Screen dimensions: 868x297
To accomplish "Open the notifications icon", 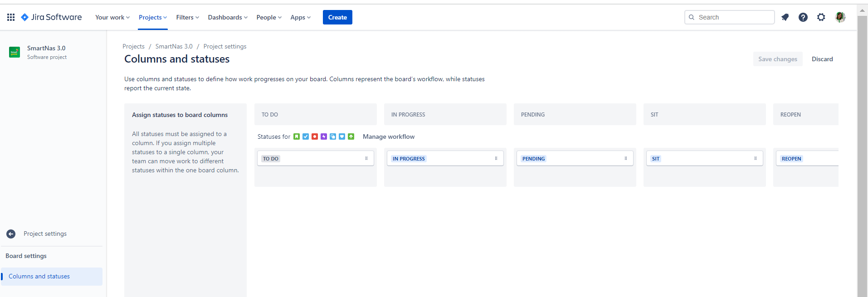I will (x=785, y=17).
